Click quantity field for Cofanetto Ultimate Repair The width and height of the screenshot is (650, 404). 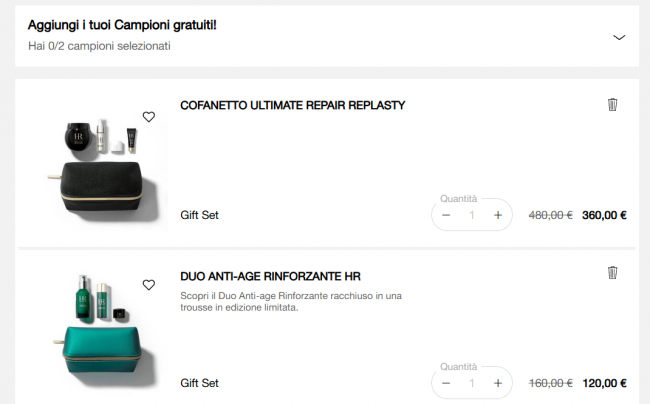click(472, 215)
